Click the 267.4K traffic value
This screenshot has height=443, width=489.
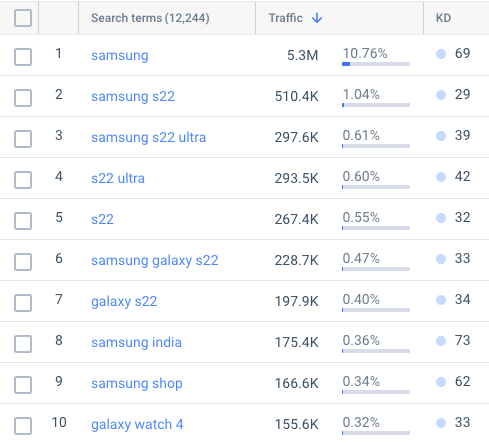coord(297,219)
